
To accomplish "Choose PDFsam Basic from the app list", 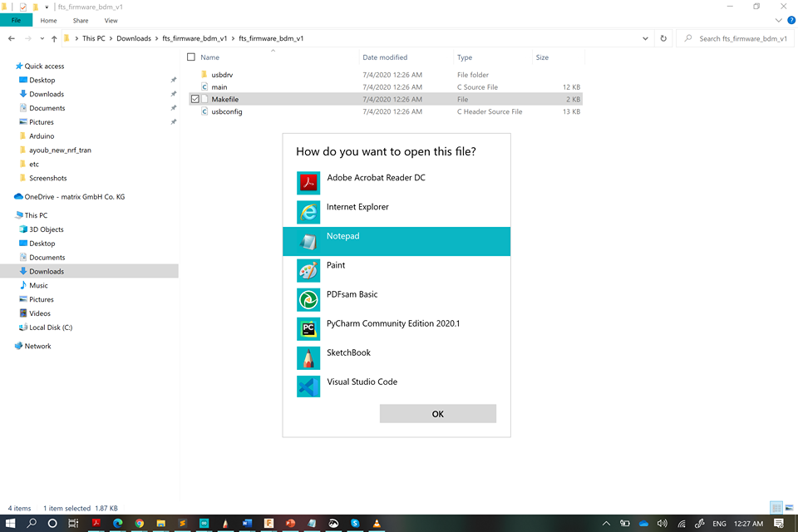I will click(397, 299).
